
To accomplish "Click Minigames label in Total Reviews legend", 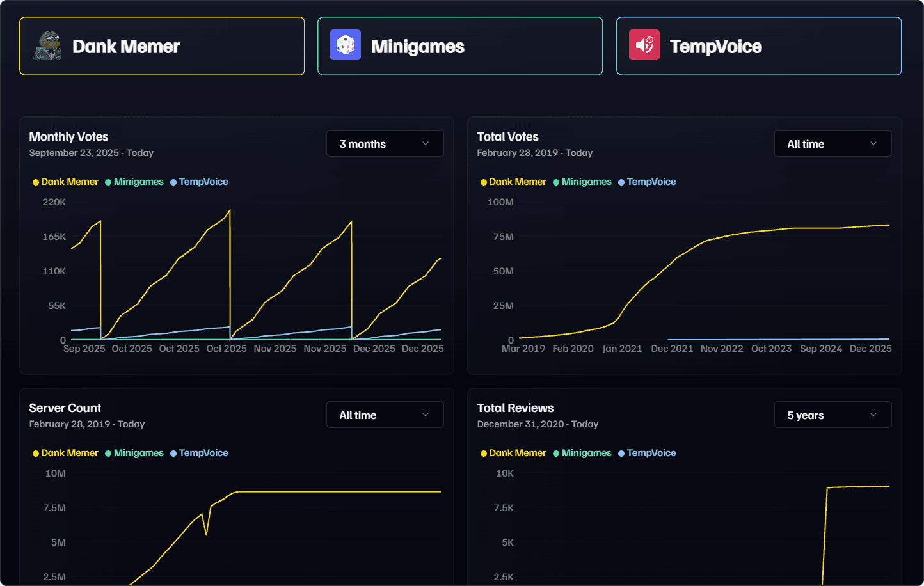I will [586, 453].
